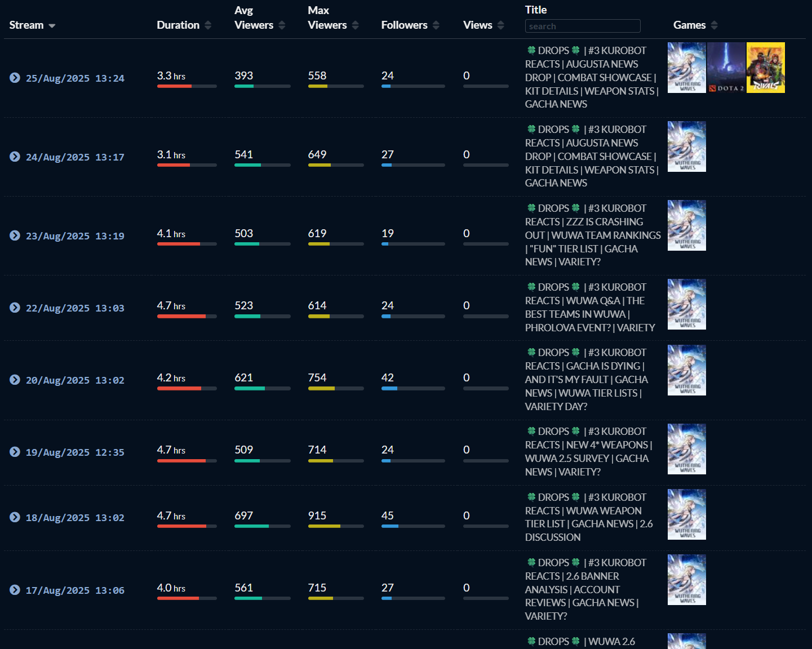Click the 45 followers value

(388, 515)
